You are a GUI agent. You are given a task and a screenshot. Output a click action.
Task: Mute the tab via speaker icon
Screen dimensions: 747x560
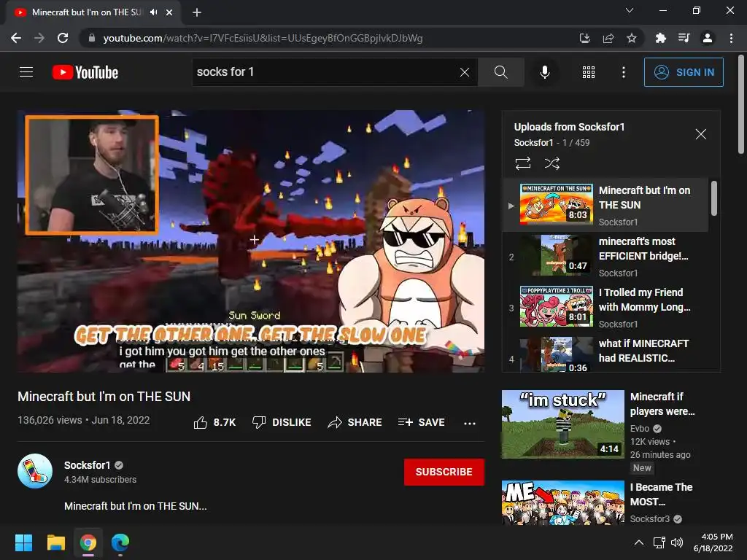click(153, 12)
